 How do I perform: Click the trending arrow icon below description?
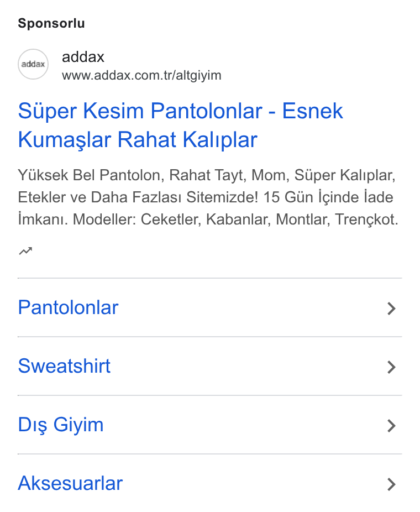click(25, 251)
